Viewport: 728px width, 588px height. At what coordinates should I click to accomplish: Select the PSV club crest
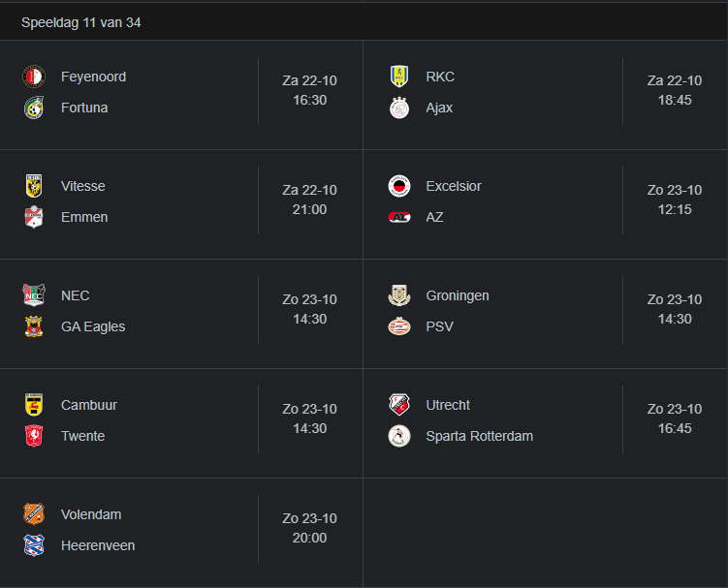coord(398,326)
